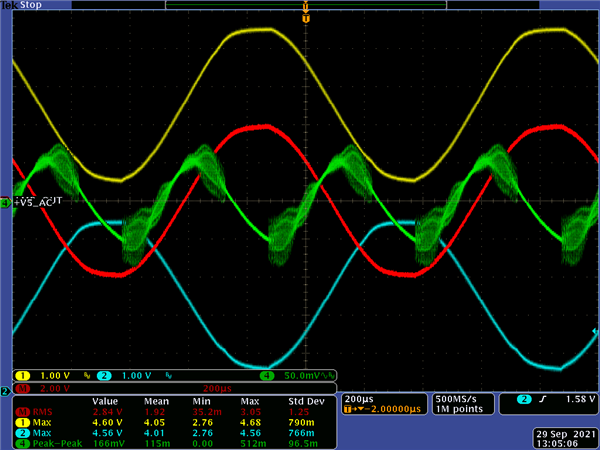Click the RMS measurement label
The image size is (600, 450).
[x=42, y=412]
